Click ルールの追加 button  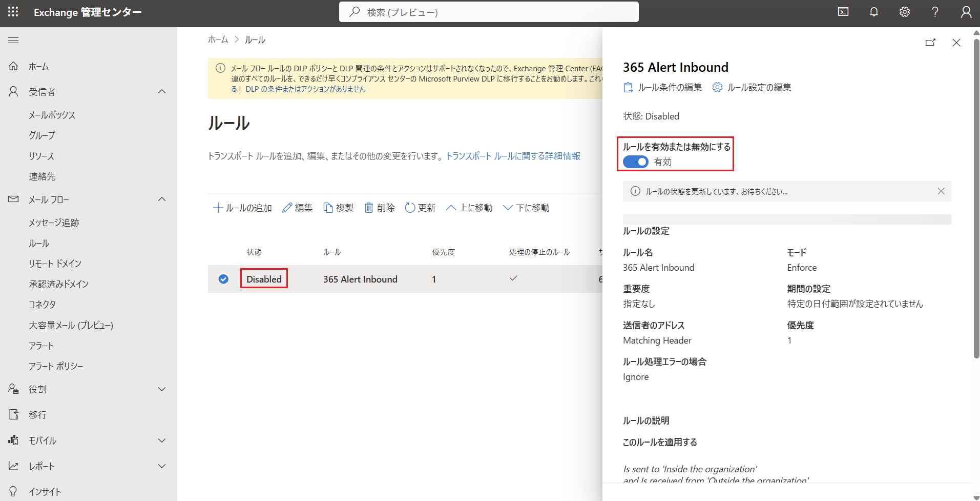(x=242, y=208)
